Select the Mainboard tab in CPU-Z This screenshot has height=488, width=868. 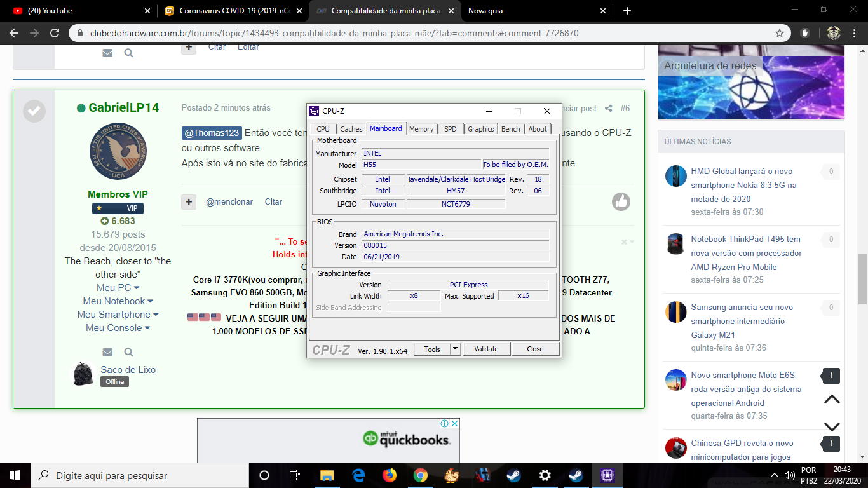tap(386, 128)
